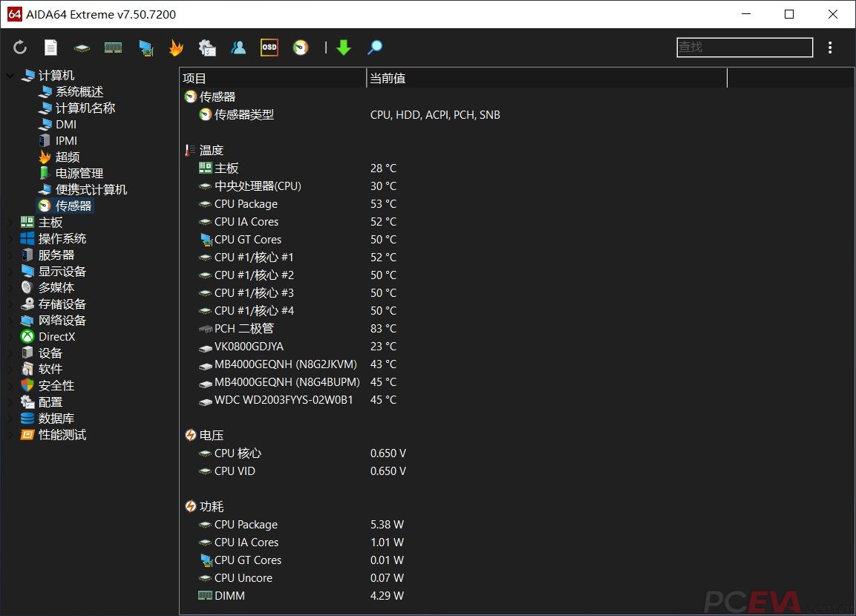Click the 项目 column header
The height and width of the screenshot is (616, 856).
tap(273, 78)
